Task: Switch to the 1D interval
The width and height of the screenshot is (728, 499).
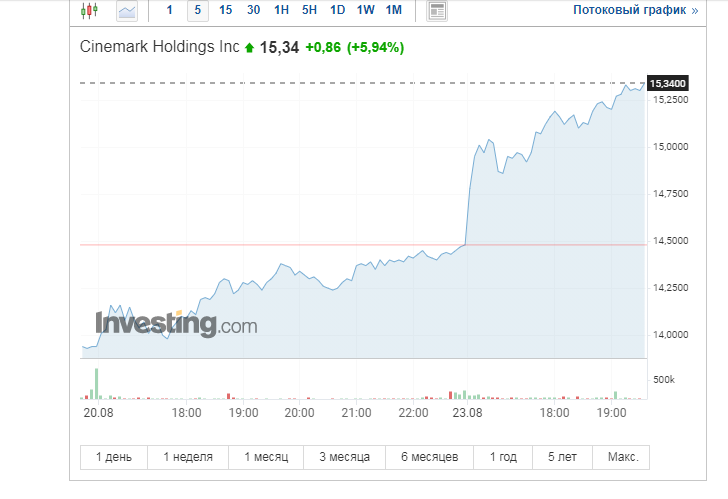Action: pyautogui.click(x=338, y=10)
